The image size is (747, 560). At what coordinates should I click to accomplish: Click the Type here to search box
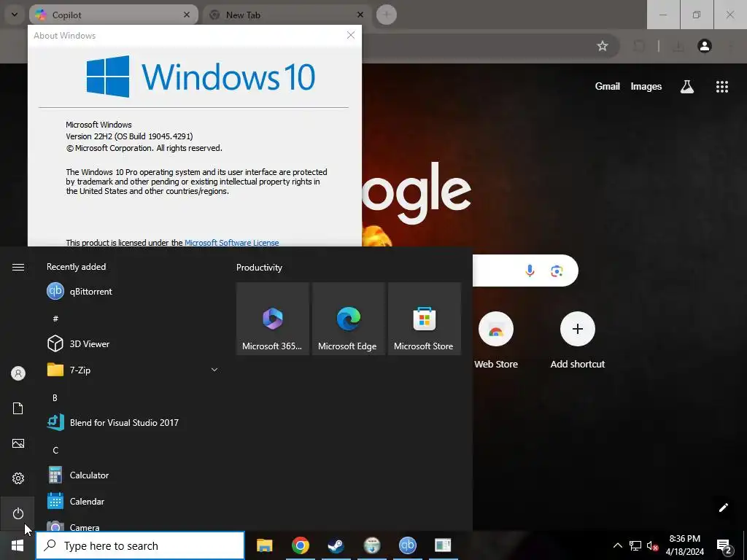pos(140,545)
